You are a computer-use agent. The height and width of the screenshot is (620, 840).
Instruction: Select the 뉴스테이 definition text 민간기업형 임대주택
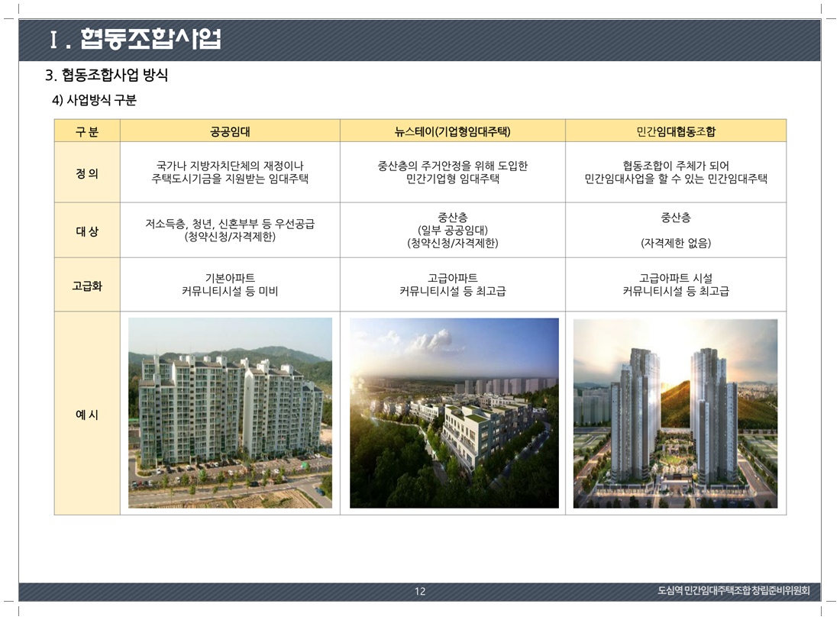tap(453, 179)
